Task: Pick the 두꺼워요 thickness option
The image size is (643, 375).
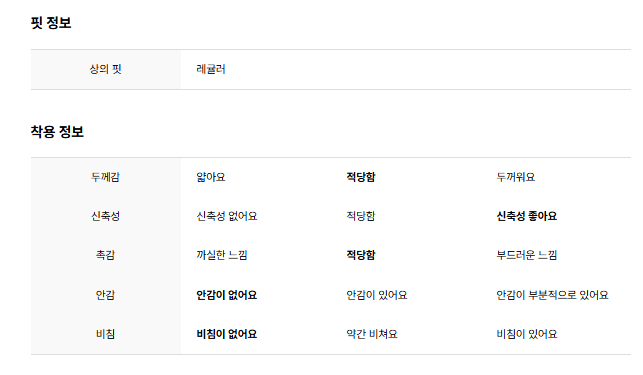Action: point(516,177)
